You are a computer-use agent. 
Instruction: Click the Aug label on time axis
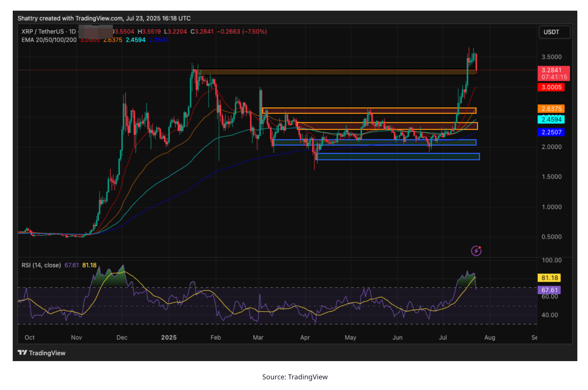pos(490,337)
